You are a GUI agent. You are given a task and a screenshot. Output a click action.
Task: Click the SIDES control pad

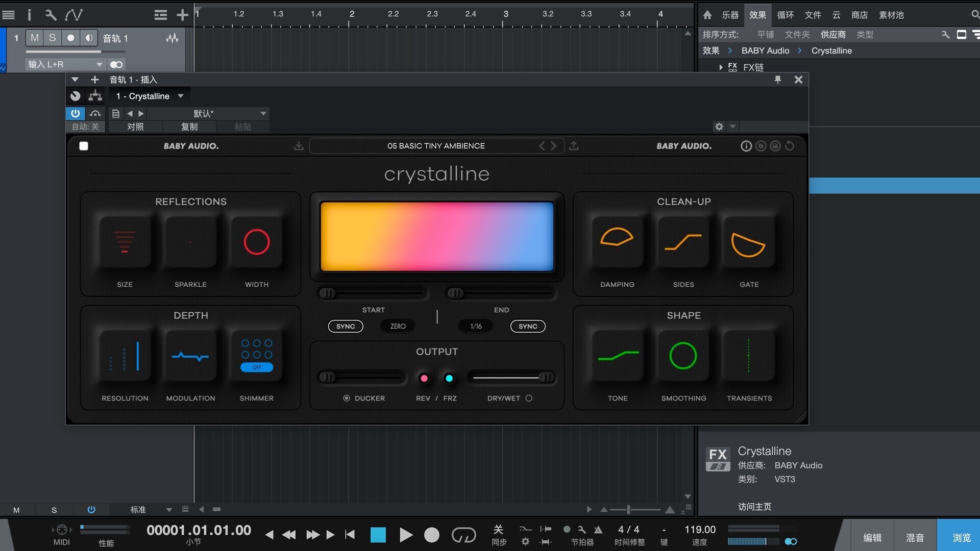(x=683, y=242)
